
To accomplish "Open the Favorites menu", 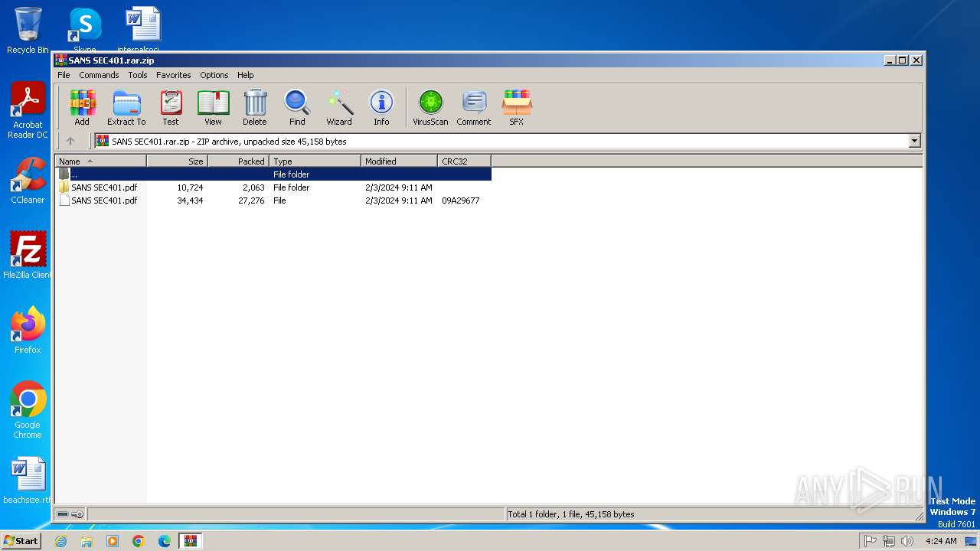I will 174,75.
